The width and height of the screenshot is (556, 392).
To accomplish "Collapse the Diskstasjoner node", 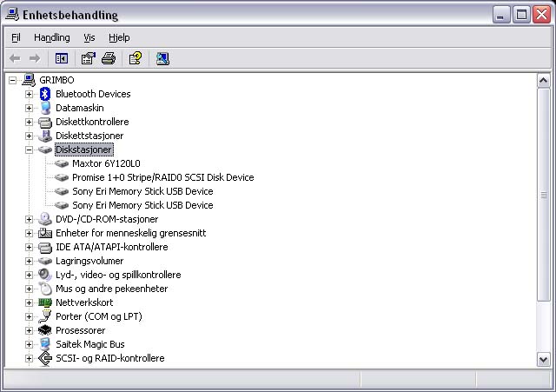I will pyautogui.click(x=29, y=149).
